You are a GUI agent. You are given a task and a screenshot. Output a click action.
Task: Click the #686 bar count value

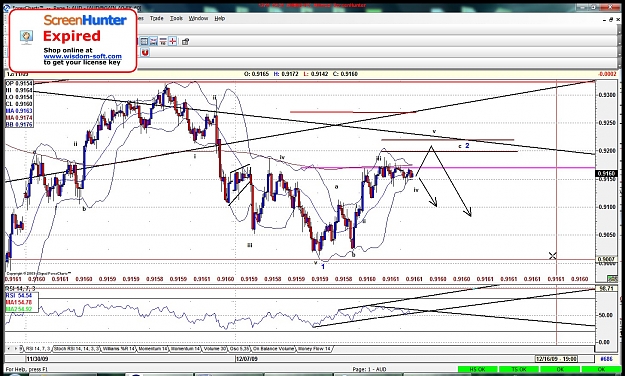tap(606, 359)
